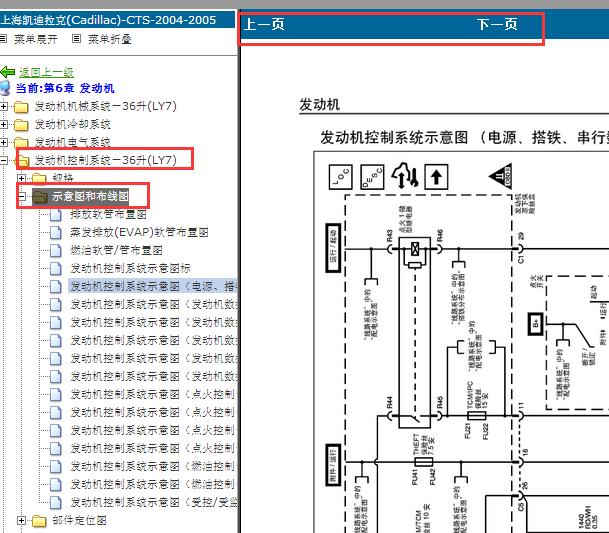Collapse the 示意图和布线图 subfolder
The width and height of the screenshot is (609, 533).
click(21, 197)
